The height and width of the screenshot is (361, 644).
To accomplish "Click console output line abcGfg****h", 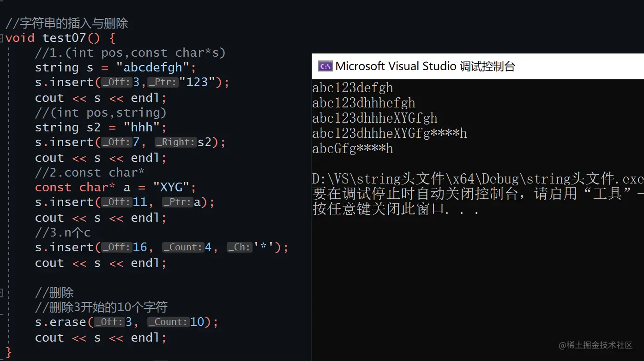I will 353,149.
